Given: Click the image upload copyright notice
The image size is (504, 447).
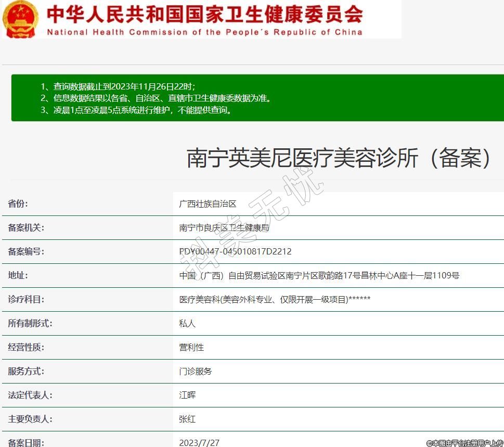Looking at the screenshot, I should click(464, 443).
